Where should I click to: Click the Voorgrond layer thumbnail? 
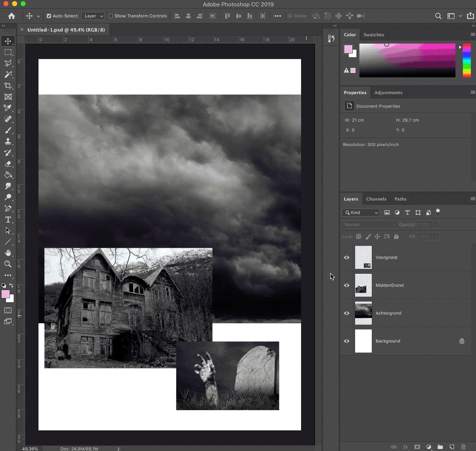(x=363, y=257)
